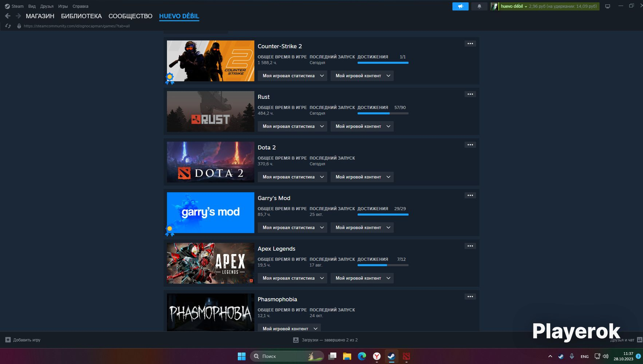This screenshot has height=364, width=643.
Task: Open the huevo dēbil account dropdown
Action: pyautogui.click(x=514, y=6)
